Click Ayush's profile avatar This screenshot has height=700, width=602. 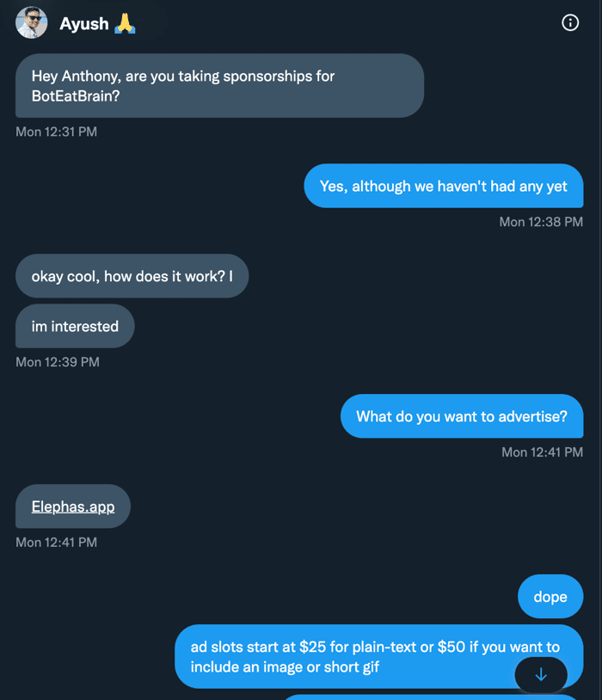(31, 22)
